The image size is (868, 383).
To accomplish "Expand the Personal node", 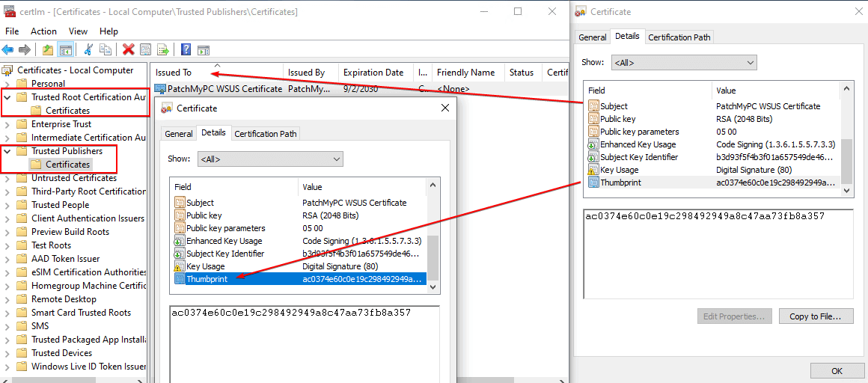I will pos(7,84).
